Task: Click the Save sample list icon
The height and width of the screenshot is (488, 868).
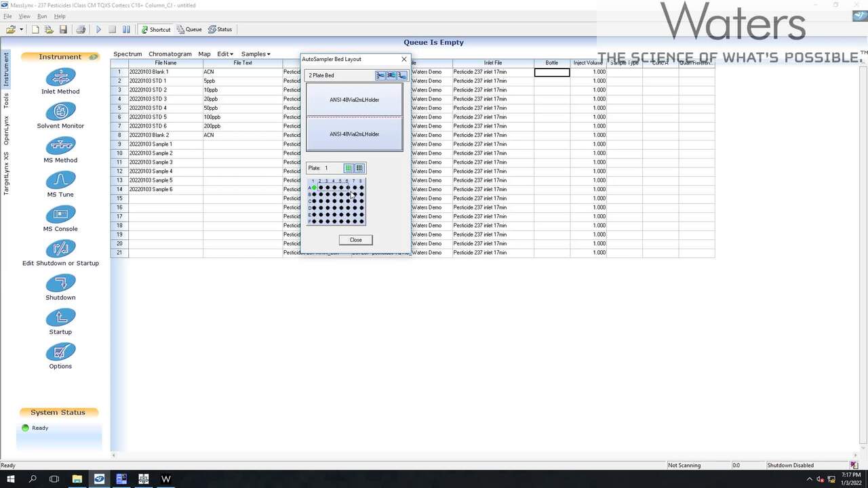Action: click(x=63, y=30)
